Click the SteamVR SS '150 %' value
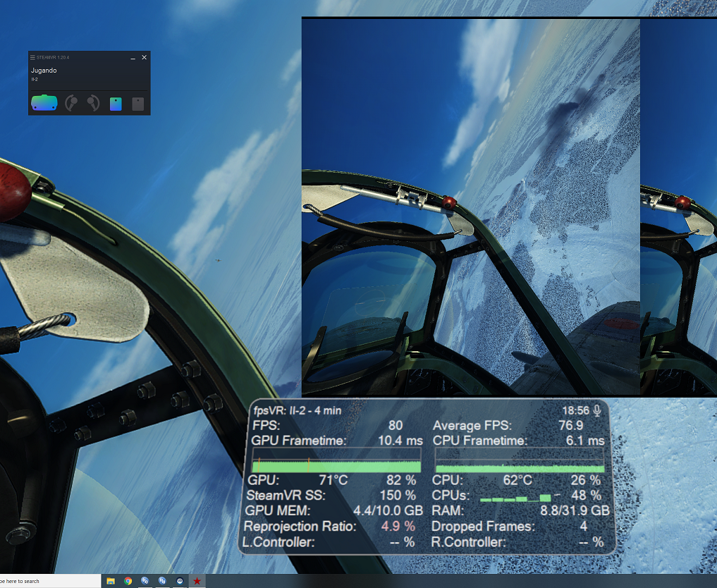 398,496
